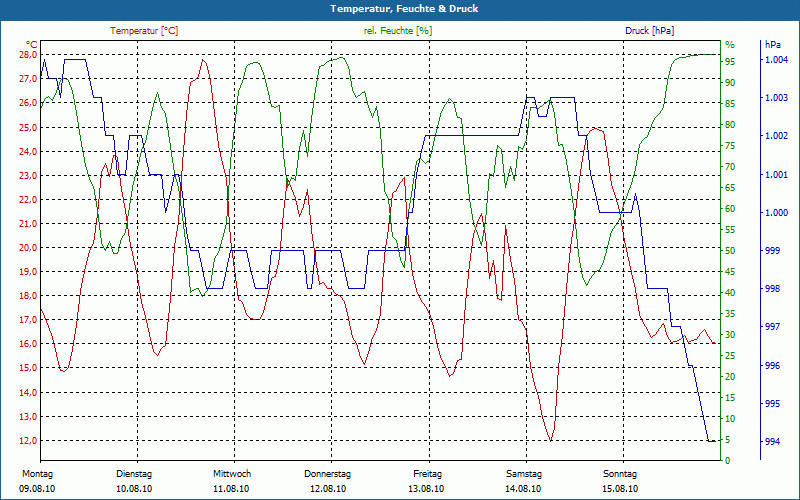Click the '16,0' temperature axis value
This screenshot has width=800, height=500.
[28, 344]
